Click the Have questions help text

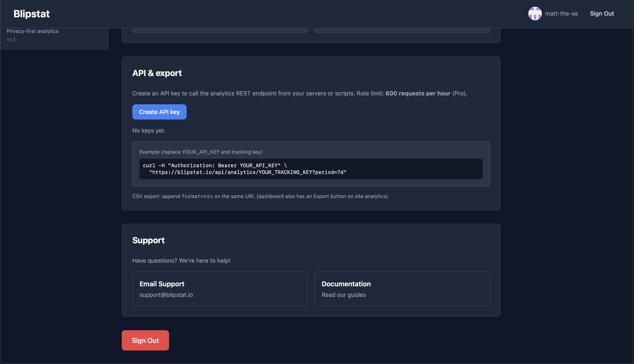(x=181, y=261)
